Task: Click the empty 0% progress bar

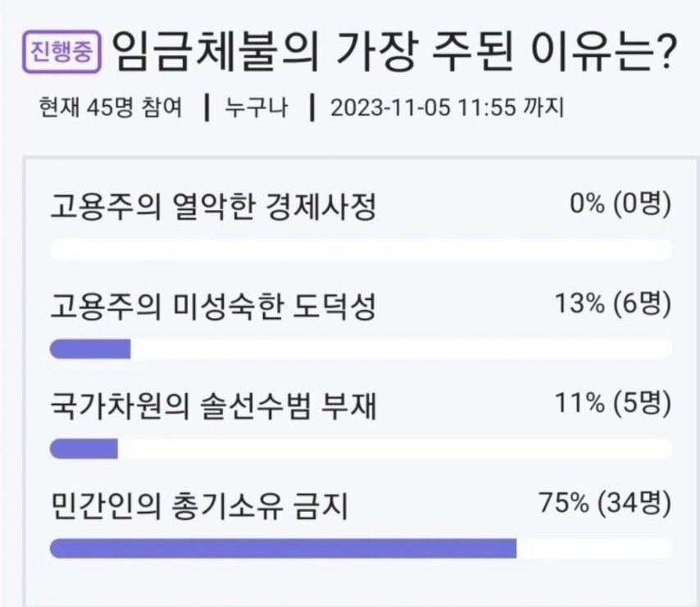Action: coord(361,249)
